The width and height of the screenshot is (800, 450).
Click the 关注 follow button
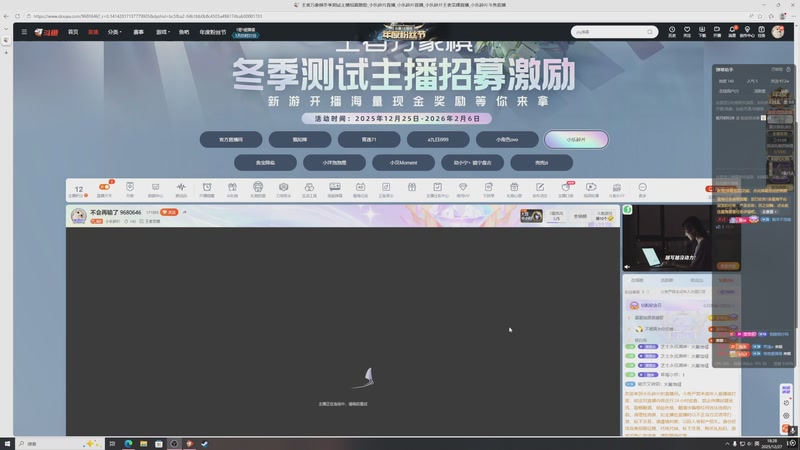pyautogui.click(x=169, y=212)
